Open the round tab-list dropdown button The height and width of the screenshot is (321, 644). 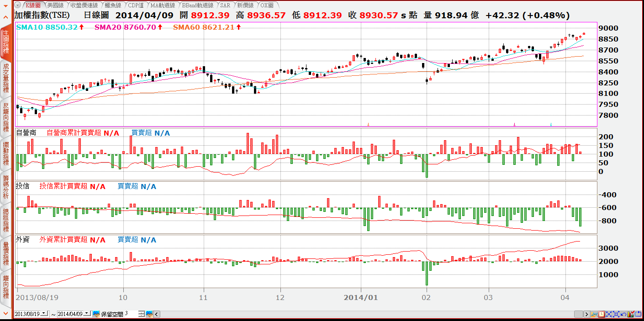click(x=18, y=5)
